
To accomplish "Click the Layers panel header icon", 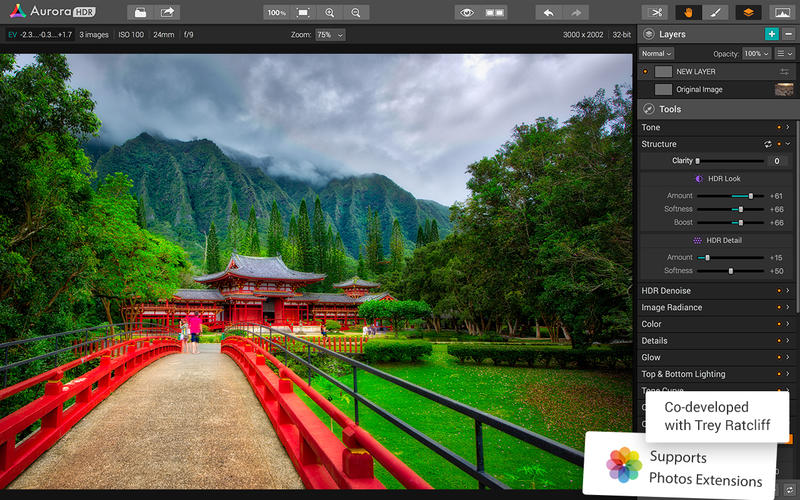I will (648, 34).
